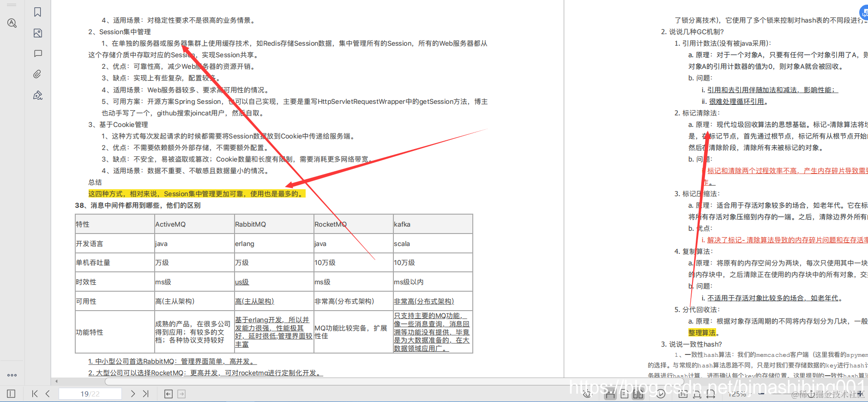
Task: Click the '不适用于存活对象比较多的场合' underlined text
Action: click(x=773, y=298)
